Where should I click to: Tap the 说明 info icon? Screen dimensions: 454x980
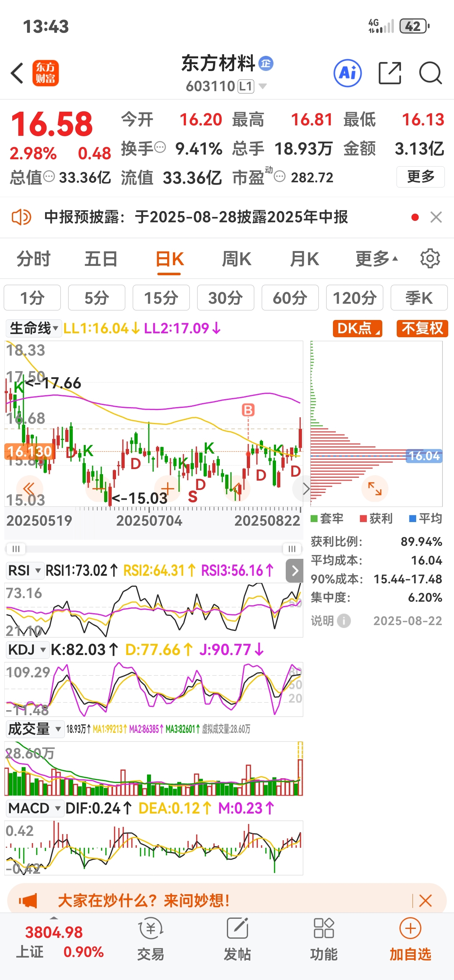pyautogui.click(x=344, y=620)
